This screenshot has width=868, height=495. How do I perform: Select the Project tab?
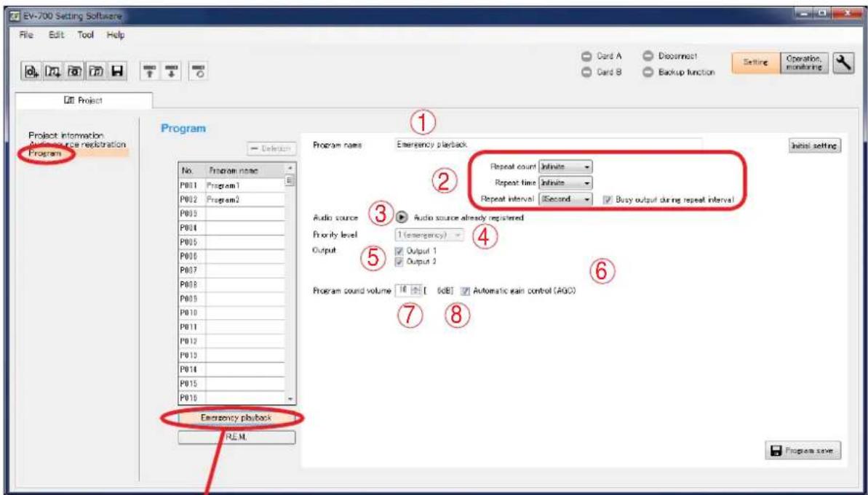click(84, 100)
